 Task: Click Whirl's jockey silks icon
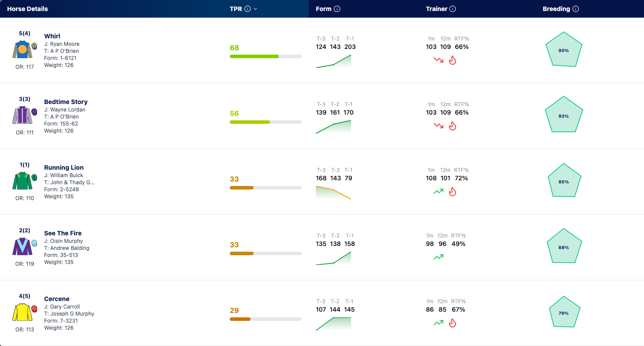tap(22, 50)
